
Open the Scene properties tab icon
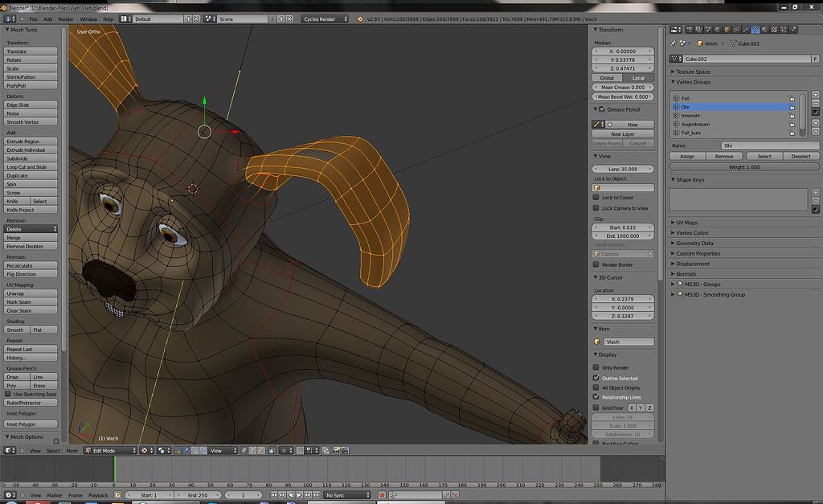pyautogui.click(x=709, y=30)
